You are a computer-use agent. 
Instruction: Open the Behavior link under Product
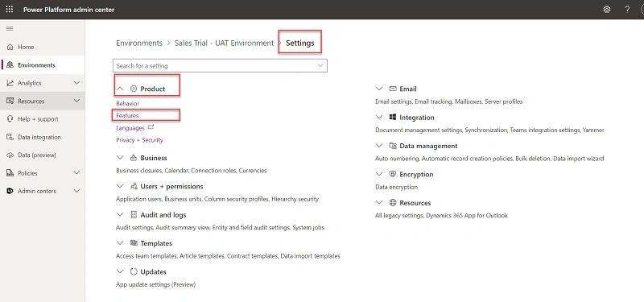(x=128, y=104)
